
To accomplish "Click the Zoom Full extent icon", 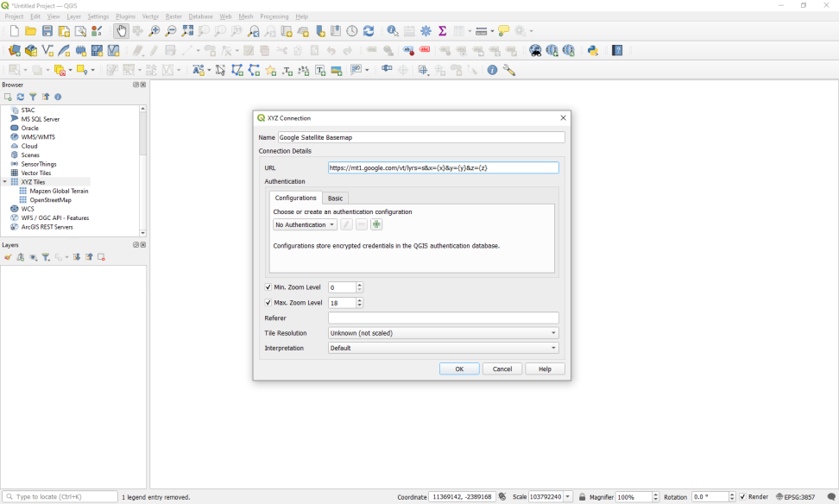I will pyautogui.click(x=187, y=31).
